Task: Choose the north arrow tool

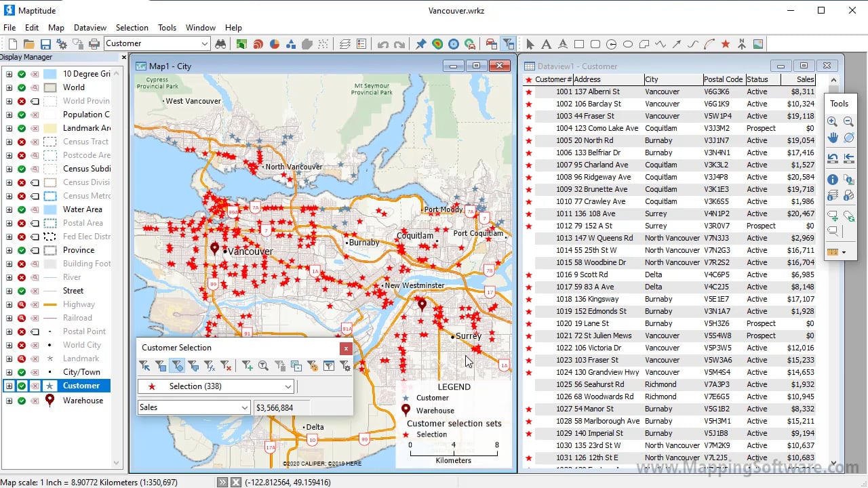Action: (x=742, y=44)
